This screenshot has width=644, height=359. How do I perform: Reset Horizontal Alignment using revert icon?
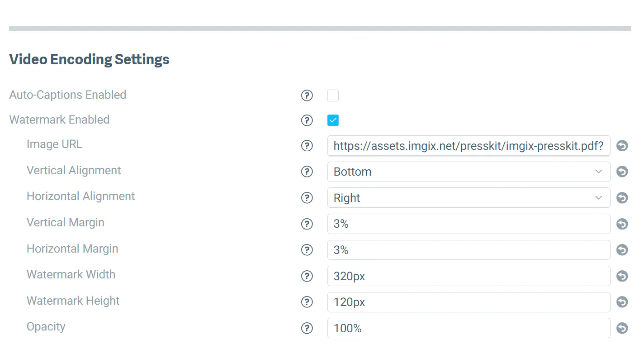(x=622, y=198)
